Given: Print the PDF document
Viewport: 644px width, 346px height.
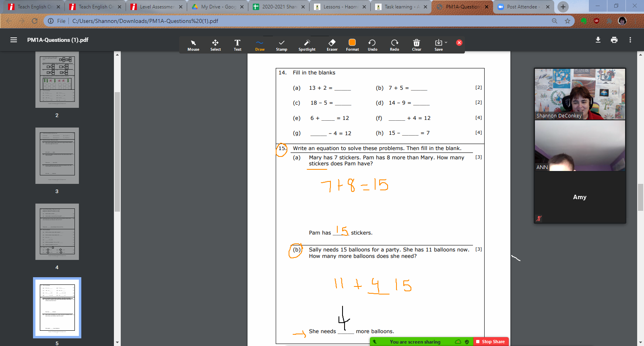Looking at the screenshot, I should pos(614,40).
